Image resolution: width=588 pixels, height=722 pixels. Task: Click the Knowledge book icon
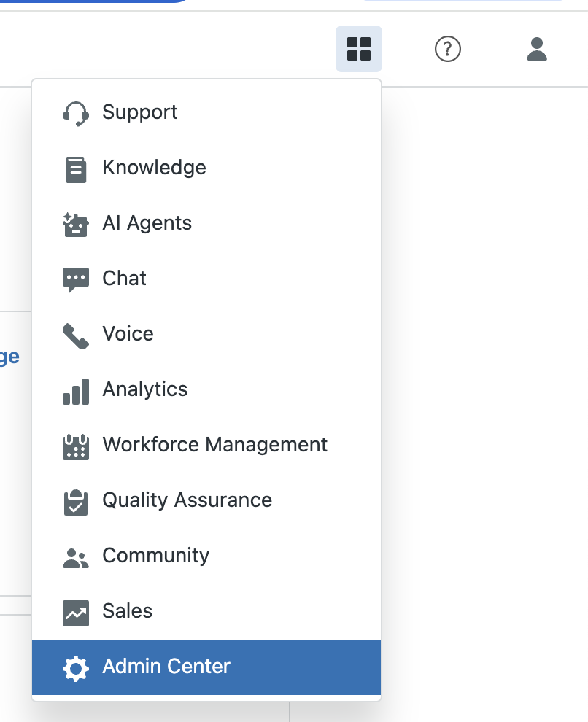tap(75, 167)
